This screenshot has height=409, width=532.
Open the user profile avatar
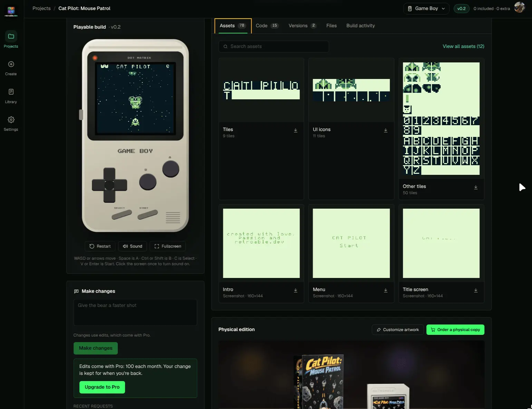(520, 7)
